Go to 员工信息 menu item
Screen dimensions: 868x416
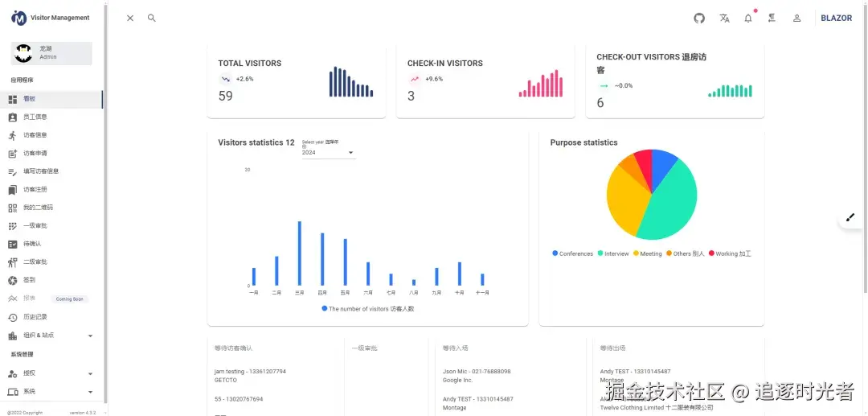(x=51, y=117)
